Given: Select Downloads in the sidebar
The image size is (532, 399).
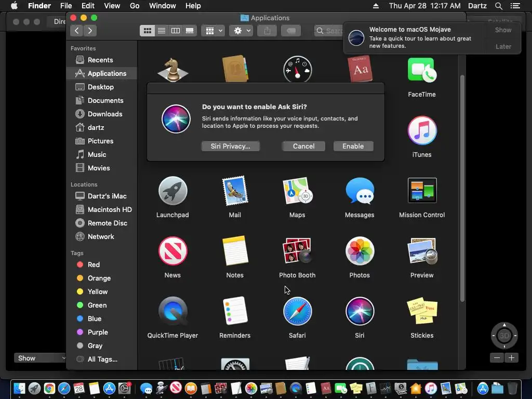Looking at the screenshot, I should [102, 114].
